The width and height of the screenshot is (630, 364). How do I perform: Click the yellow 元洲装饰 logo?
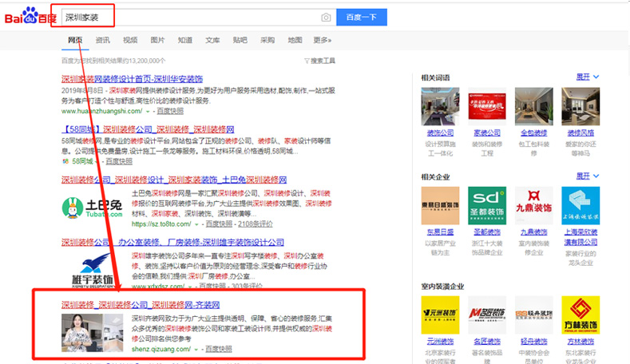click(x=440, y=315)
